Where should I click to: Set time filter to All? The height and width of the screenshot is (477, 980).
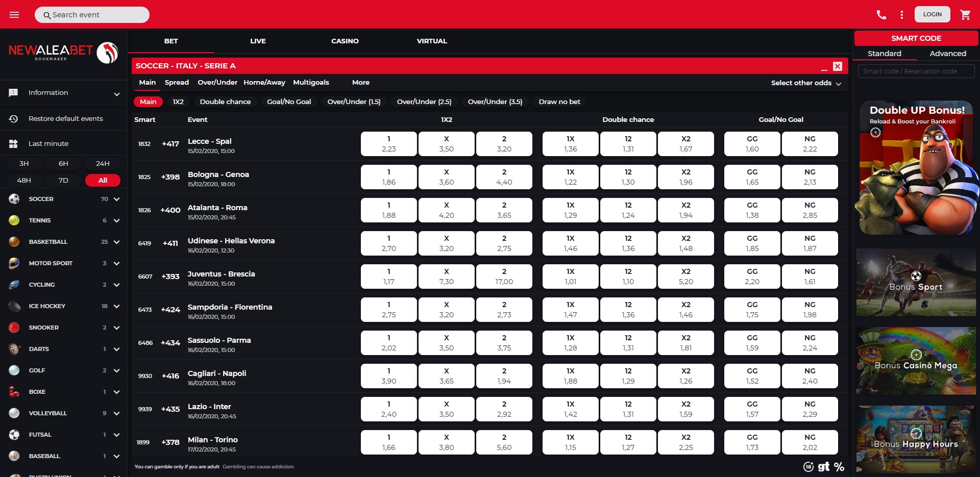(x=103, y=181)
